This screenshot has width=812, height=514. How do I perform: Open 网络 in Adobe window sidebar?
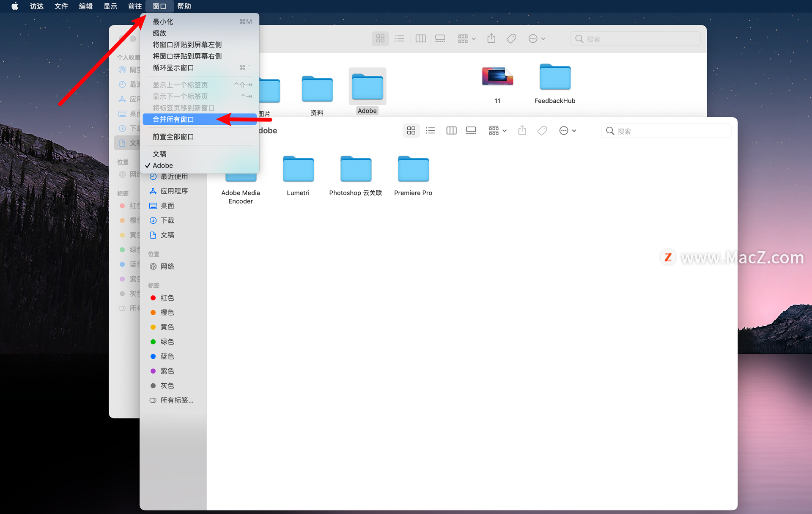click(173, 267)
